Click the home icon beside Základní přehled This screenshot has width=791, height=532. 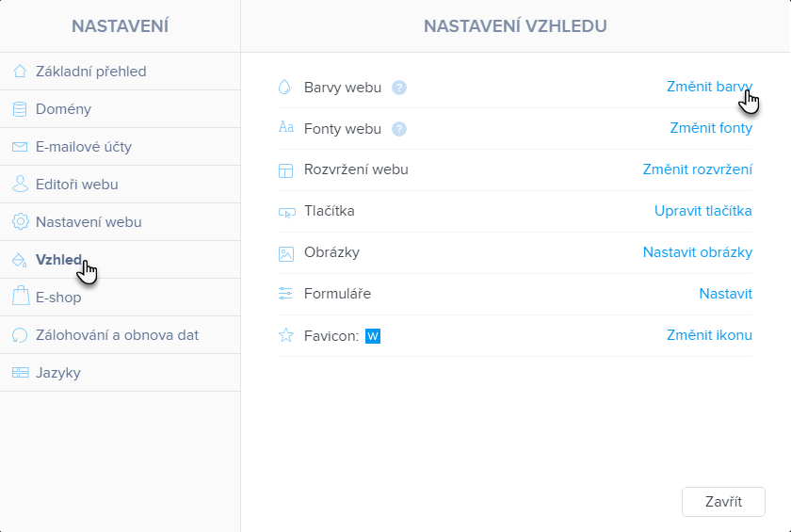tap(20, 72)
